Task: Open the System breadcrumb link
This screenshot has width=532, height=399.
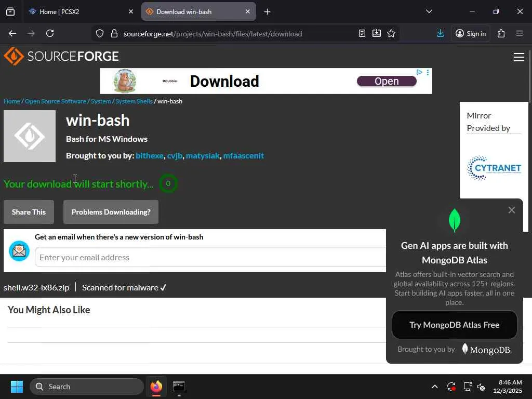Action: pos(101,101)
